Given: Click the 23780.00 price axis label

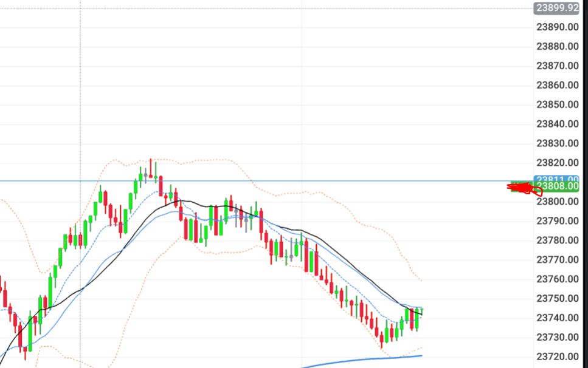Looking at the screenshot, I should 556,240.
